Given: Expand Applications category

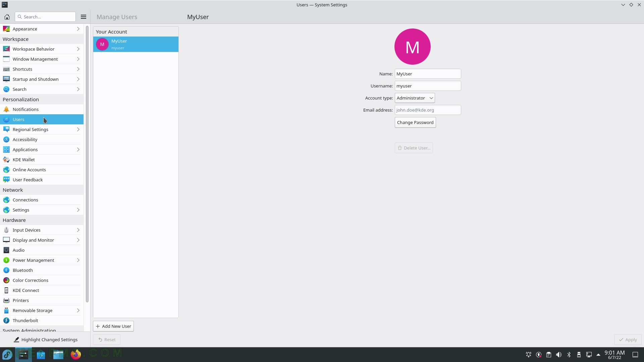Looking at the screenshot, I should (42, 149).
